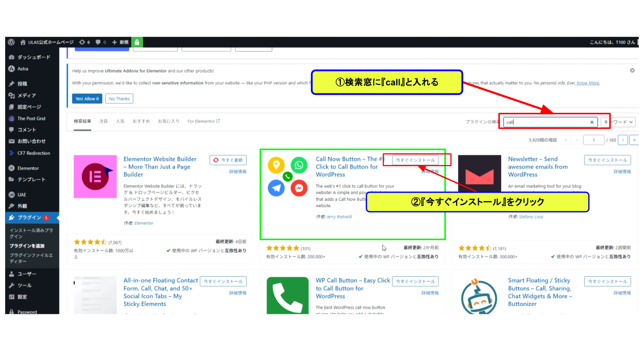The height and width of the screenshot is (351, 644).
Task: Open メディア library menu
Action: (32, 96)
